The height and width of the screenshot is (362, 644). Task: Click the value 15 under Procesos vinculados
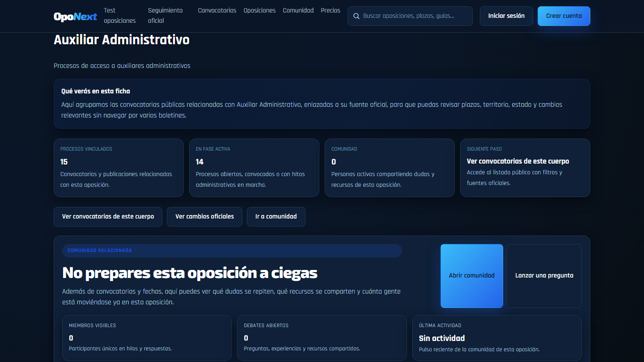(64, 162)
